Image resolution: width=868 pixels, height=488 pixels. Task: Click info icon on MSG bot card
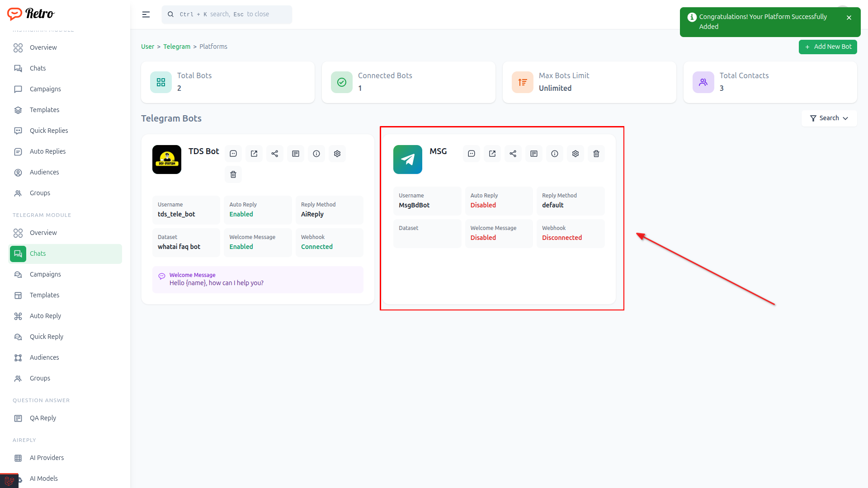[x=555, y=154]
